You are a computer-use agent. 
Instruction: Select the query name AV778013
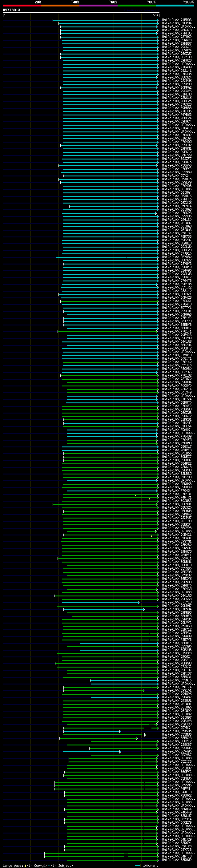(11, 10)
